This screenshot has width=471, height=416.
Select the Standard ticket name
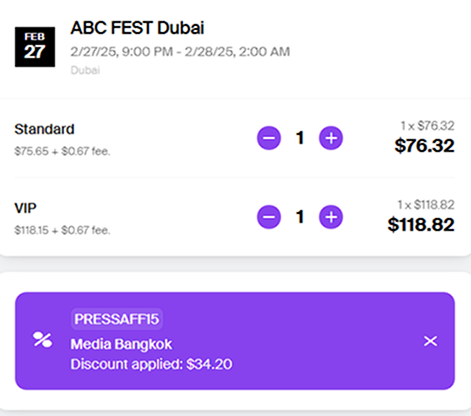pyautogui.click(x=44, y=129)
